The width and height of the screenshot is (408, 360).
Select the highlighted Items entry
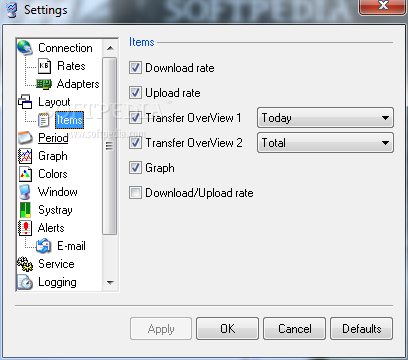[69, 120]
